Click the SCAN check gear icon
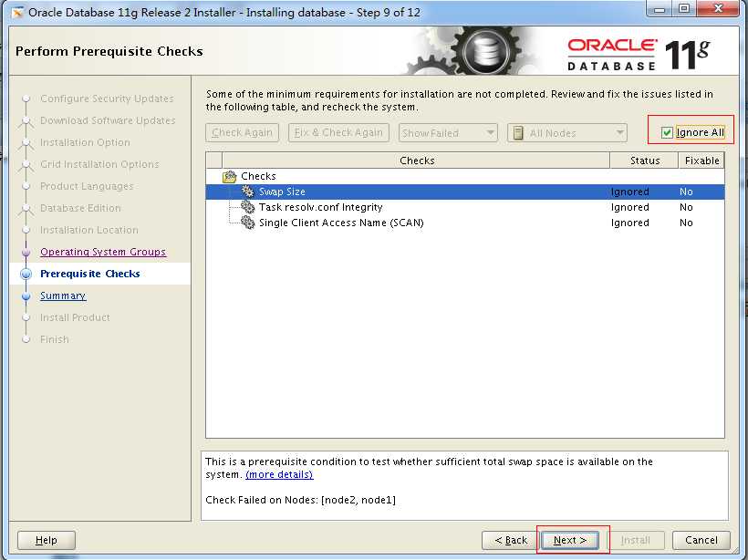Viewport: 748px width, 560px height. [247, 223]
